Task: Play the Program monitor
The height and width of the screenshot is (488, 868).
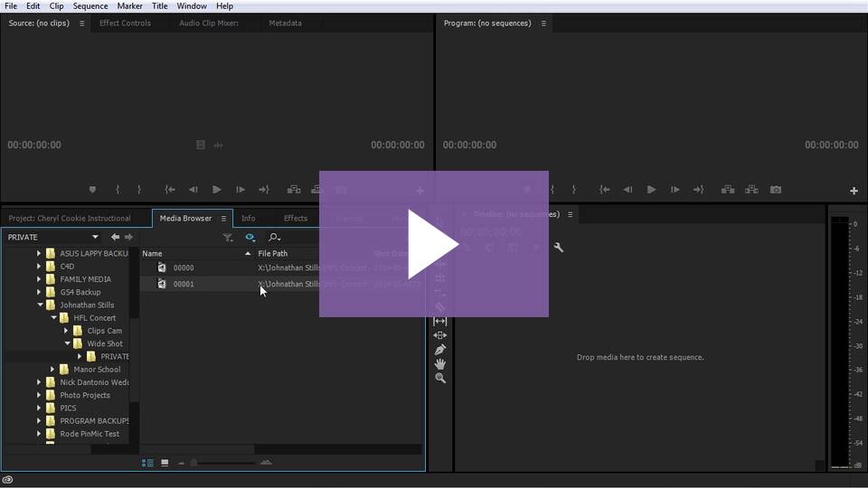Action: point(652,190)
